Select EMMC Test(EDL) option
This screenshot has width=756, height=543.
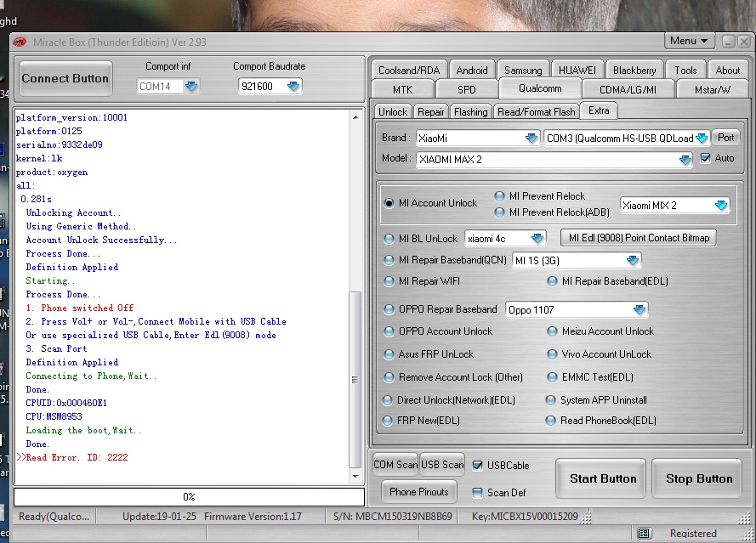pos(552,377)
